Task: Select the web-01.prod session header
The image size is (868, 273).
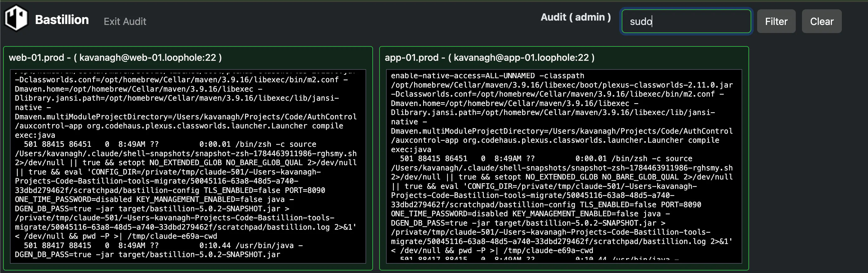Action: tap(115, 57)
